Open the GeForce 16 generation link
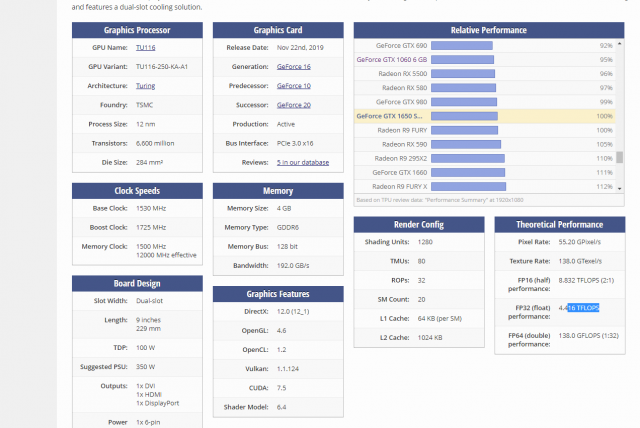Viewport: 640px width, 428px height. (x=294, y=66)
